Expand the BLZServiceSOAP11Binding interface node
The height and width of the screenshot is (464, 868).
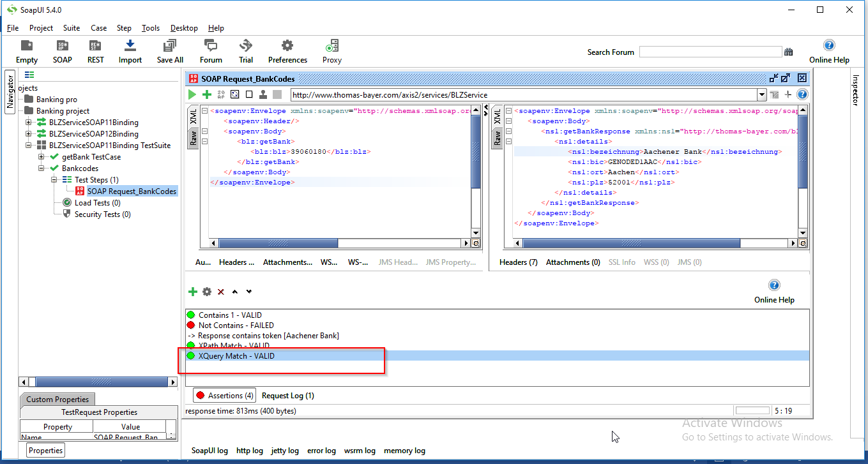29,123
